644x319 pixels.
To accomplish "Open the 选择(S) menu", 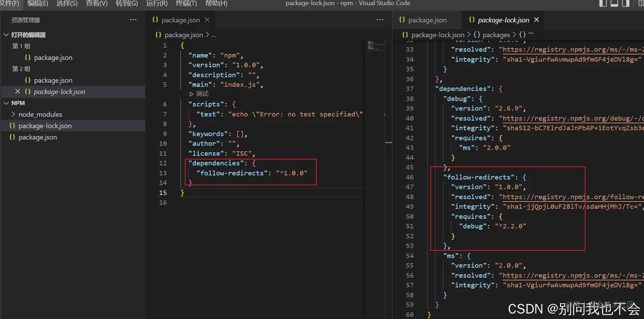I will point(67,3).
